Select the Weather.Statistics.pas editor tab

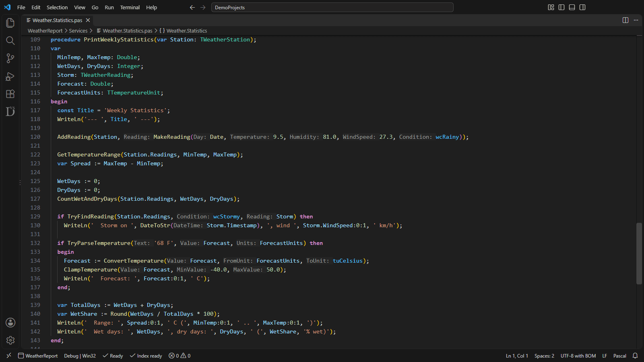(x=57, y=20)
